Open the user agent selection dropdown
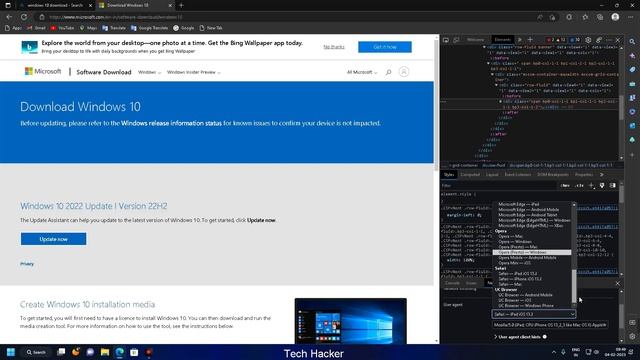Viewport: 640px width, 360px height. (x=534, y=314)
